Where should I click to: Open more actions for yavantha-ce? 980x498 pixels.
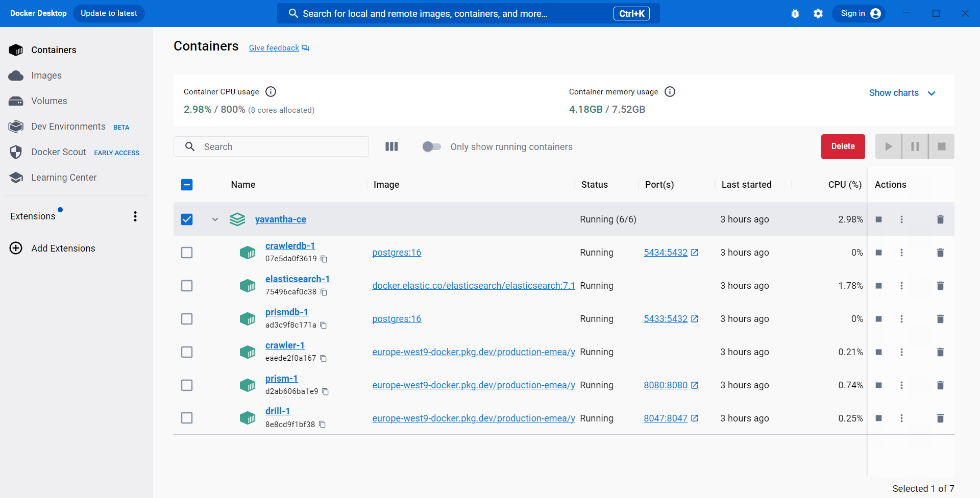pyautogui.click(x=902, y=219)
